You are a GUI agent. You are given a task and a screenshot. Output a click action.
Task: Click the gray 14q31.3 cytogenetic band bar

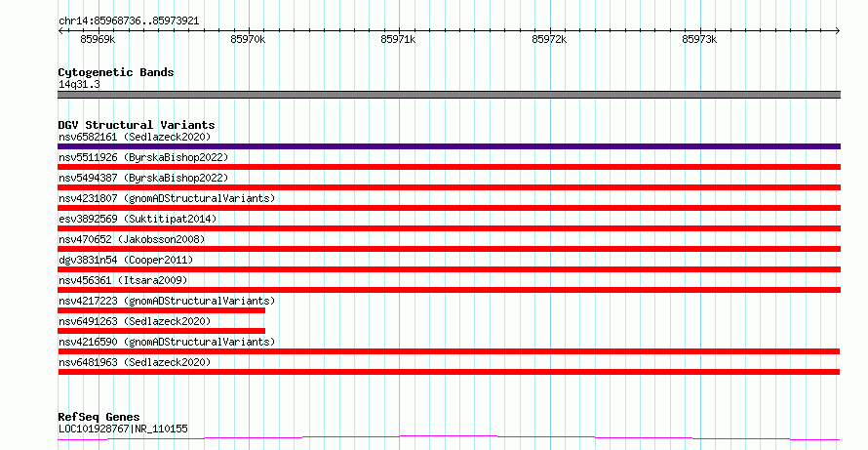tap(449, 95)
